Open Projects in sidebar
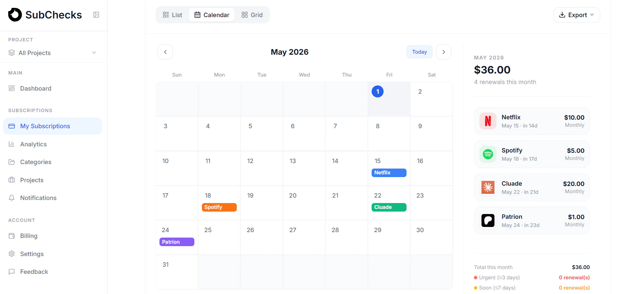This screenshot has height=294, width=644. click(53, 180)
